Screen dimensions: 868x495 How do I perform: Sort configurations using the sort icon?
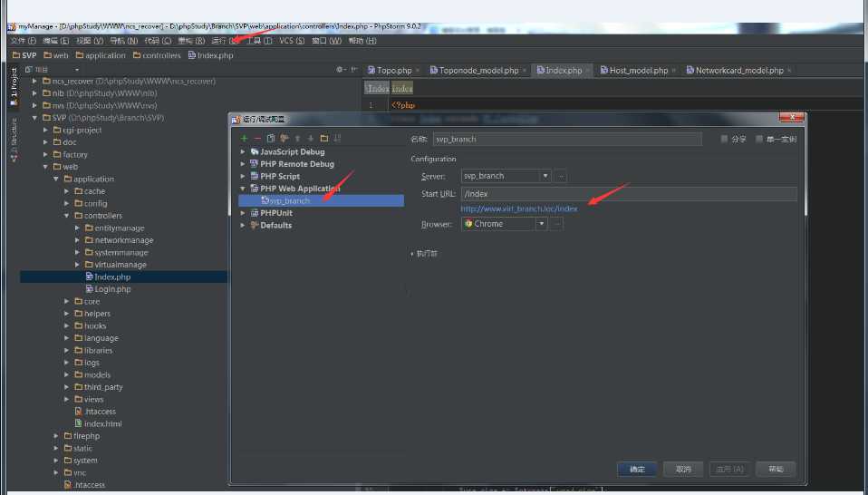(x=338, y=139)
